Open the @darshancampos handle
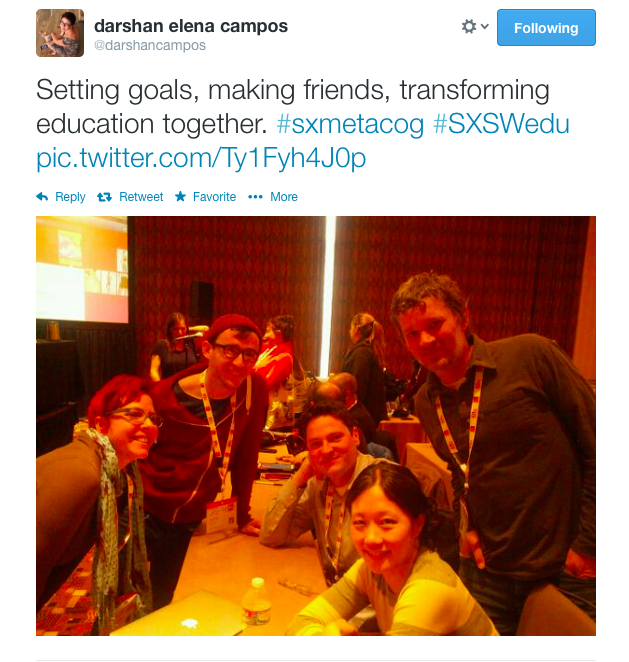Viewport: 629px width, 662px height. tap(150, 45)
